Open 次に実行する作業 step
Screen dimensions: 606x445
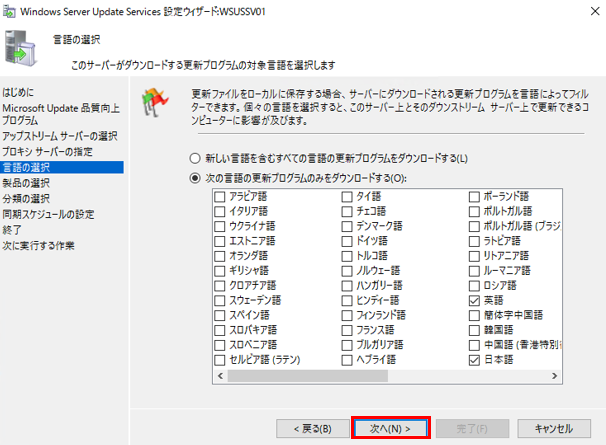[38, 246]
